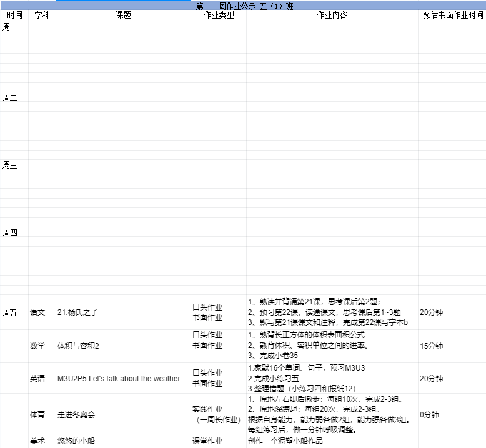Click the Let's talk about the weather cell
The width and height of the screenshot is (486, 448).
tap(119, 378)
